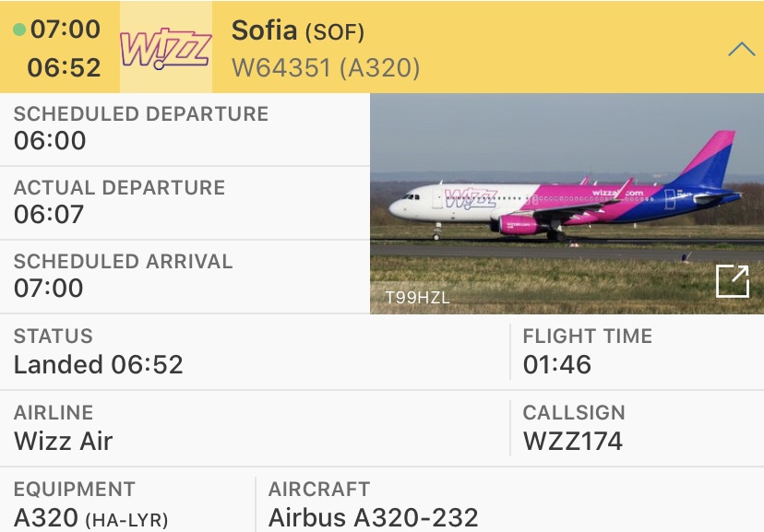Tap the green on-time status dot

click(19, 30)
